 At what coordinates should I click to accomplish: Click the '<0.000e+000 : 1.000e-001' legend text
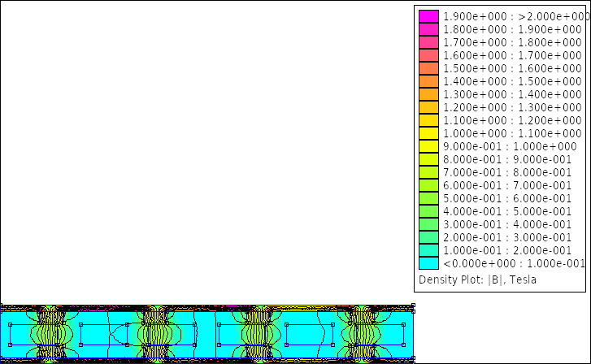[514, 263]
